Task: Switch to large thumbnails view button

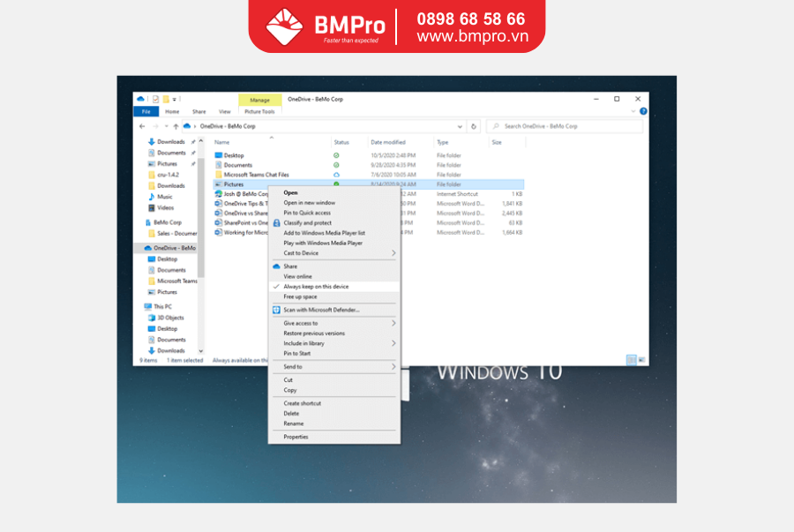Action: coord(641,360)
